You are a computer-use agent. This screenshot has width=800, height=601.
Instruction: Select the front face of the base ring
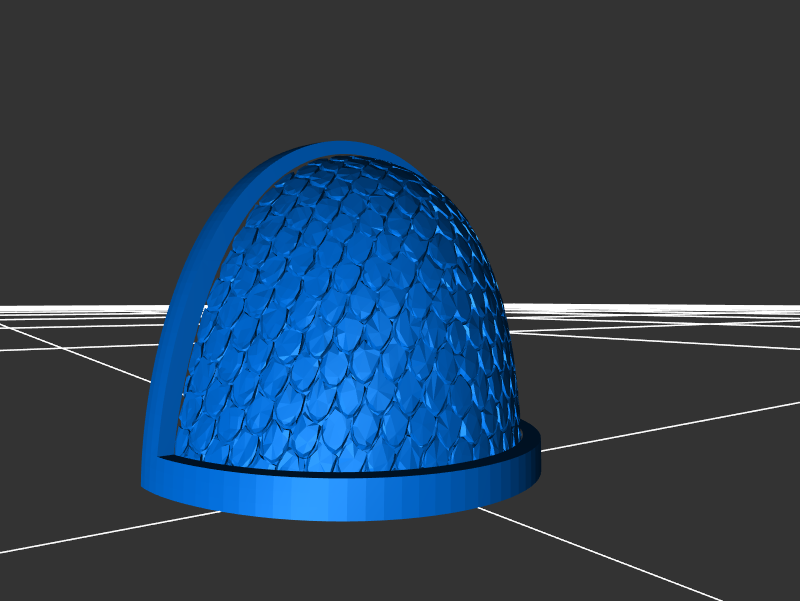coord(340,500)
